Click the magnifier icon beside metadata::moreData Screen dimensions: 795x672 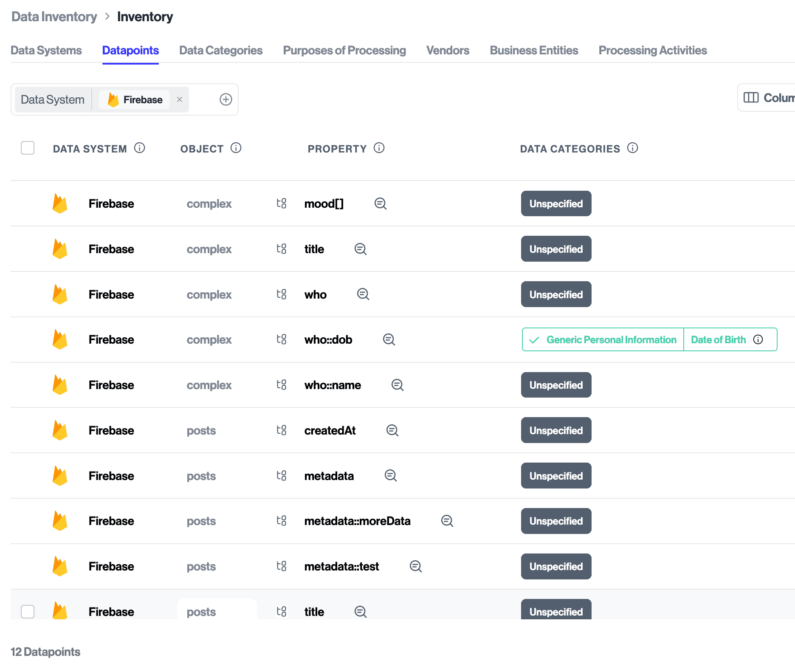pos(446,521)
